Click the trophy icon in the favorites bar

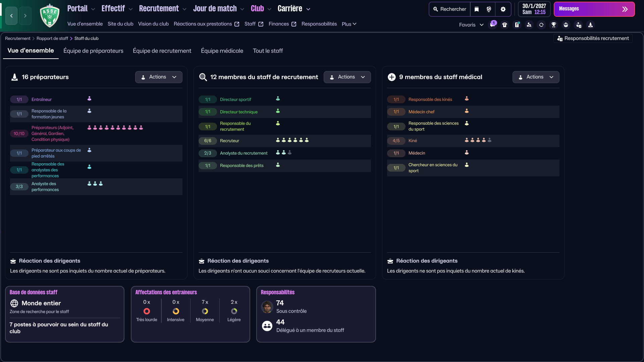(553, 25)
